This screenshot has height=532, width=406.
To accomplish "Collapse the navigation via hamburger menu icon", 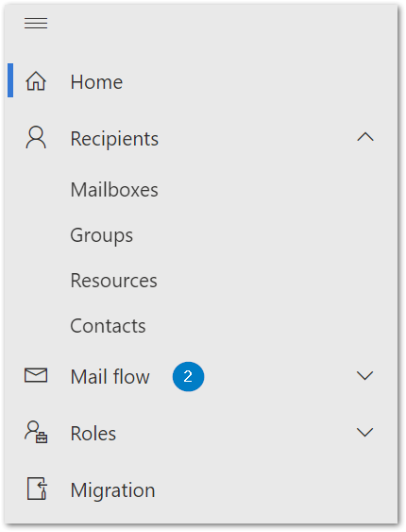I will [36, 24].
